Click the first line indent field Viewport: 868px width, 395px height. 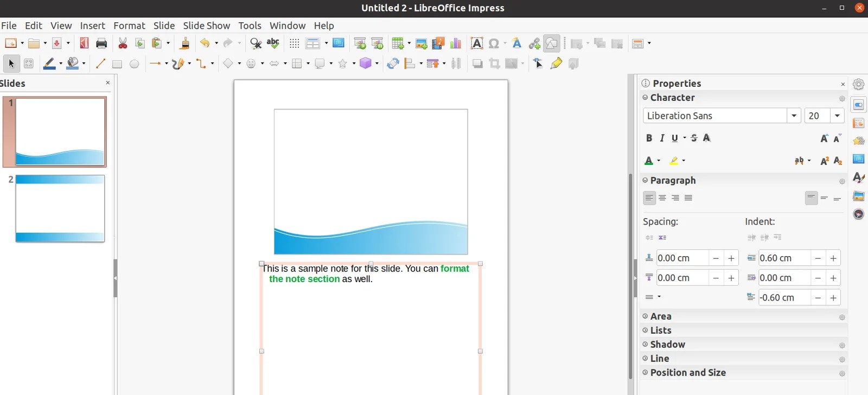[784, 297]
